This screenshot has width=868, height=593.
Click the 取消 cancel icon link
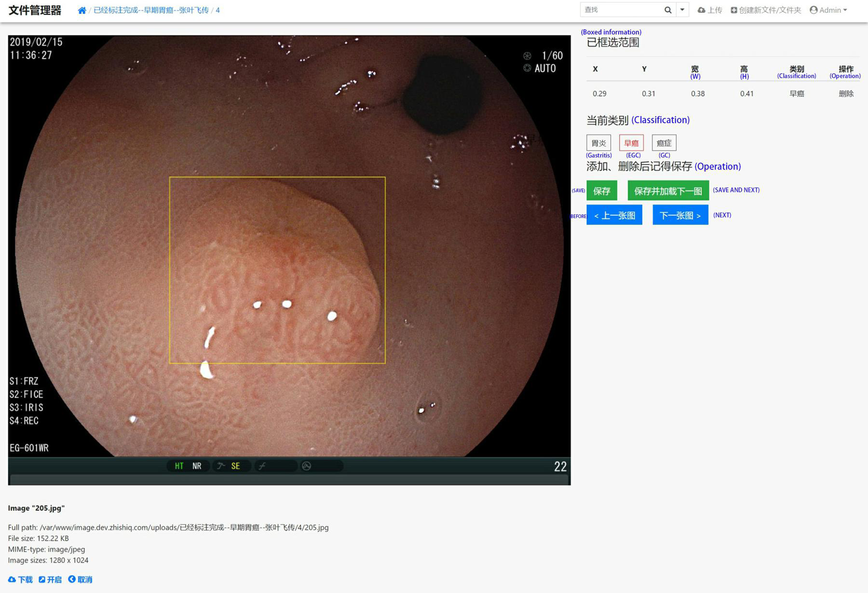coord(72,579)
